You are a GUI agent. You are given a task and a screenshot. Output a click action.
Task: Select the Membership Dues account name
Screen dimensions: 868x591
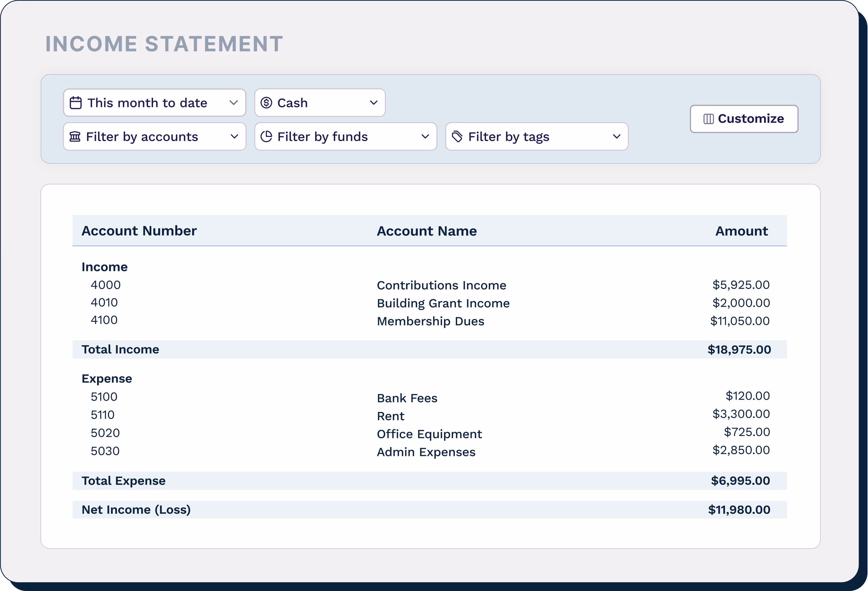430,321
